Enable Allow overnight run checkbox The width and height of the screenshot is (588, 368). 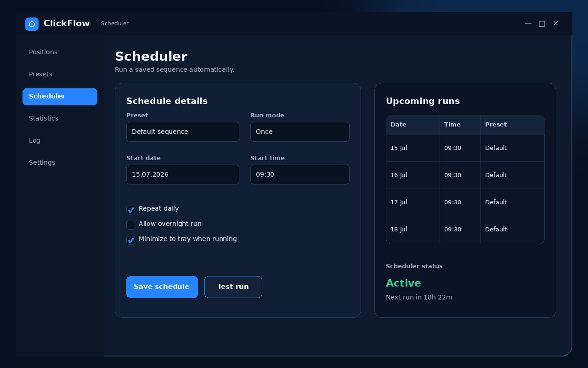[130, 225]
